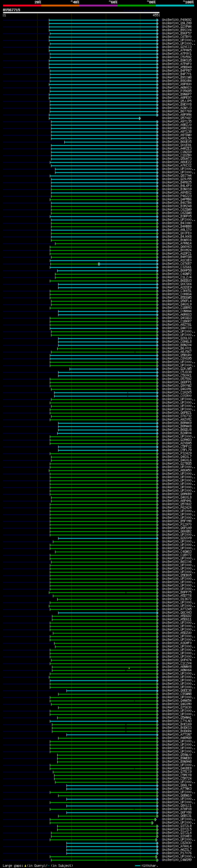The width and height of the screenshot is (197, 868).
Task: Click the white AV567715 query bar
Action: (81, 12)
